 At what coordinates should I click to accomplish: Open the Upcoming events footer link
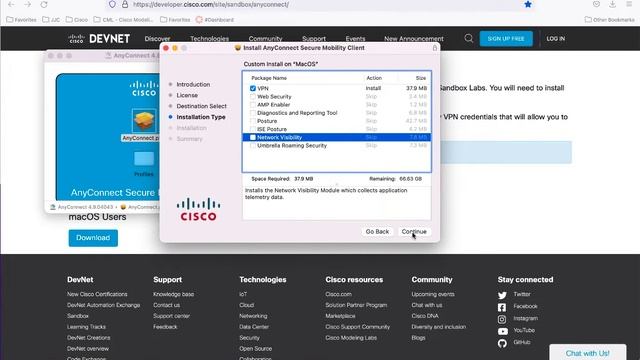[433, 294]
